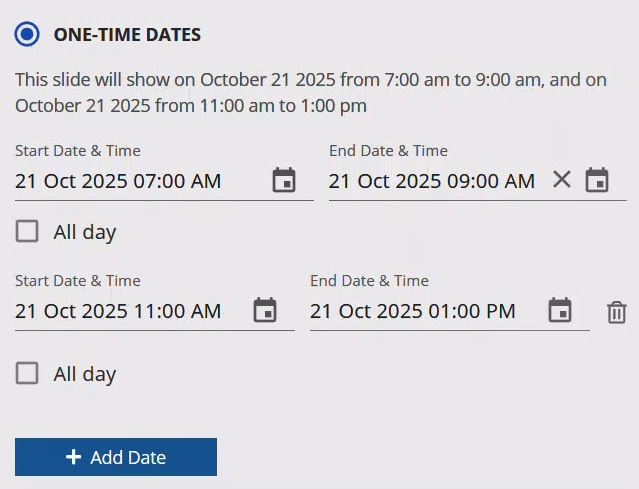Click End Date & Time label above 01:00 PM
Screen dimensions: 639x489
[369, 281]
